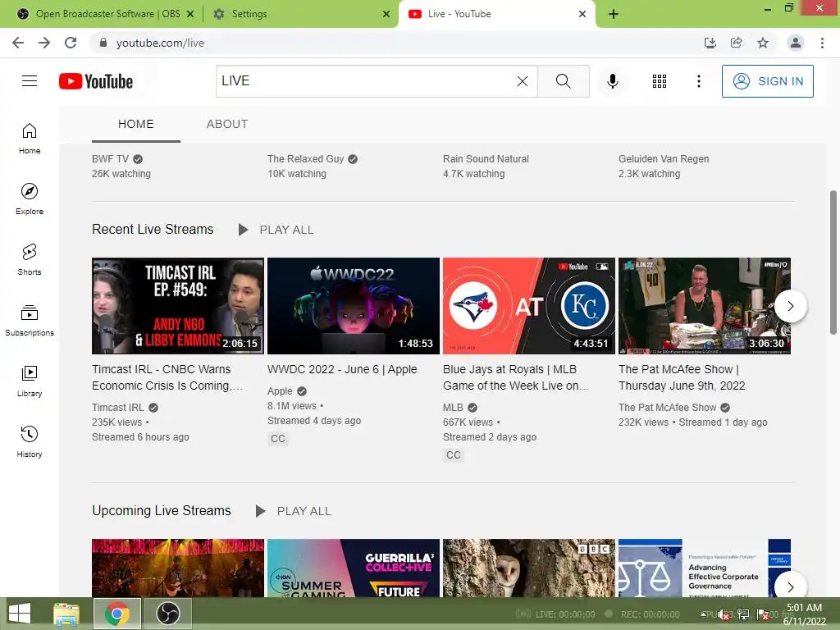Viewport: 840px width, 630px height.
Task: Close the Open Broadcaster Software tab
Action: click(x=190, y=15)
